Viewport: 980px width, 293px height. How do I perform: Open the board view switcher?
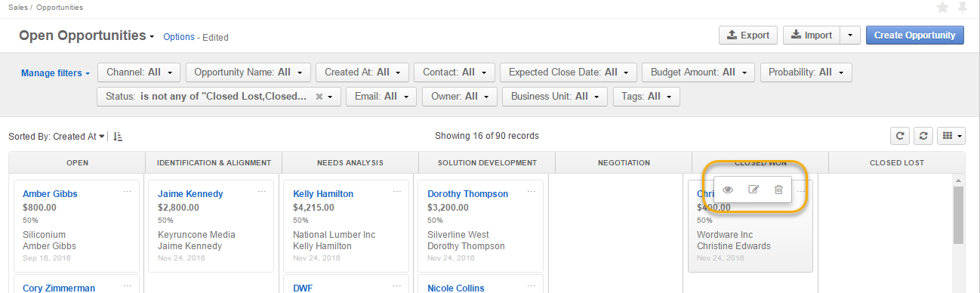[951, 136]
